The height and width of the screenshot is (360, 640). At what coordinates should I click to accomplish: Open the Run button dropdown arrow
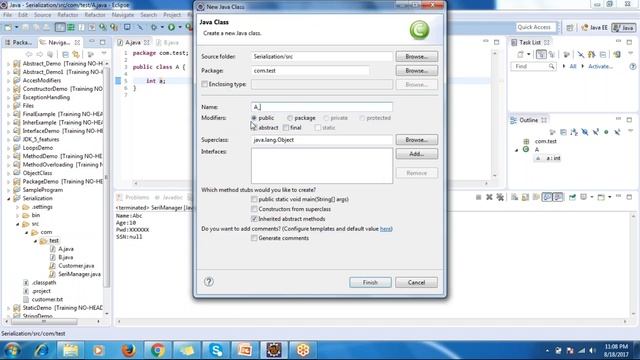[x=180, y=27]
